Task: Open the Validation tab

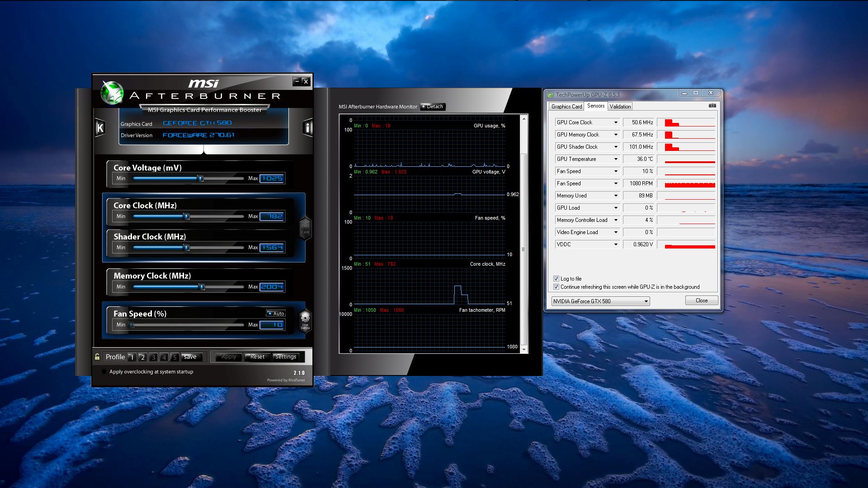Action: pyautogui.click(x=620, y=107)
